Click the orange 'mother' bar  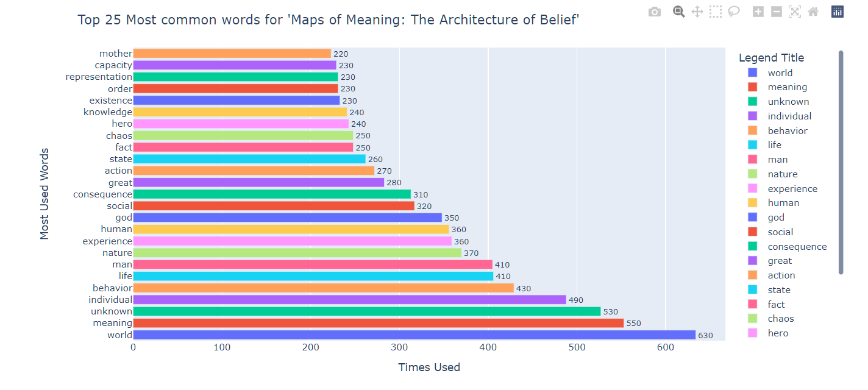[232, 54]
